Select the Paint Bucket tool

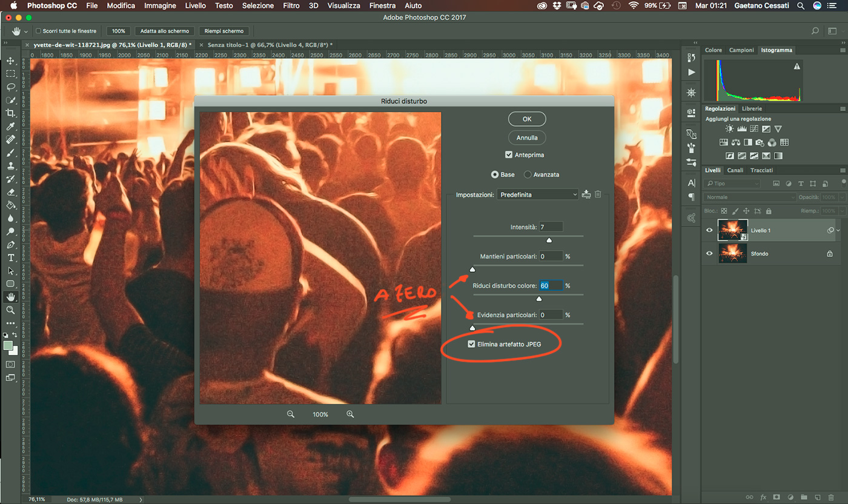(10, 205)
